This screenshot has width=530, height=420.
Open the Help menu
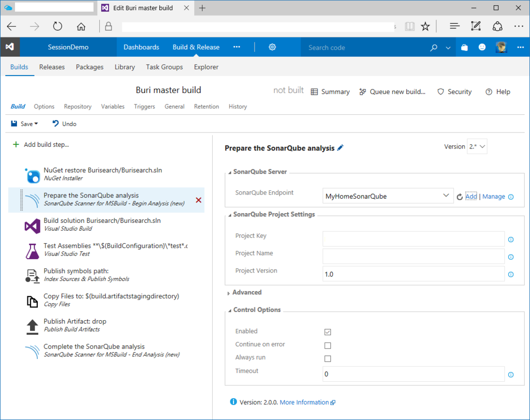[x=498, y=92]
